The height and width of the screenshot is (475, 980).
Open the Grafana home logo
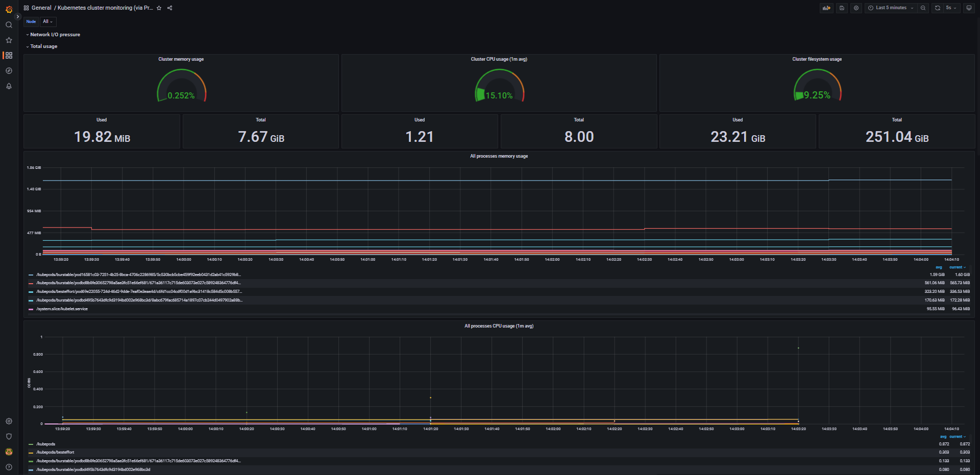(x=9, y=9)
